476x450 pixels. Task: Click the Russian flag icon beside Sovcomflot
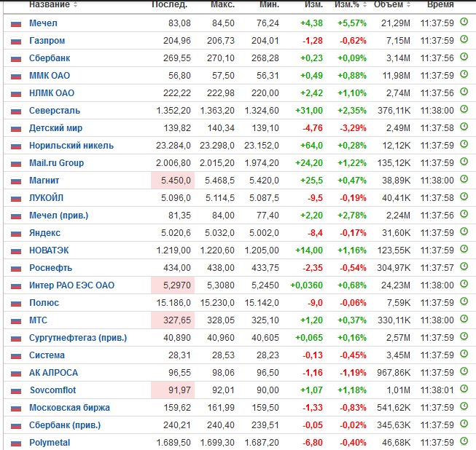point(16,391)
